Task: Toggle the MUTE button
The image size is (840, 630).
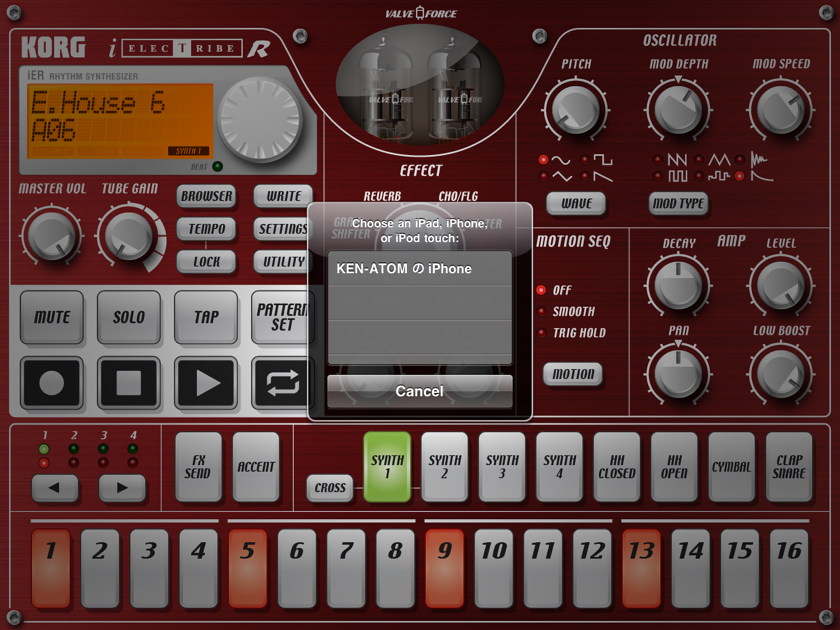Action: 52,317
